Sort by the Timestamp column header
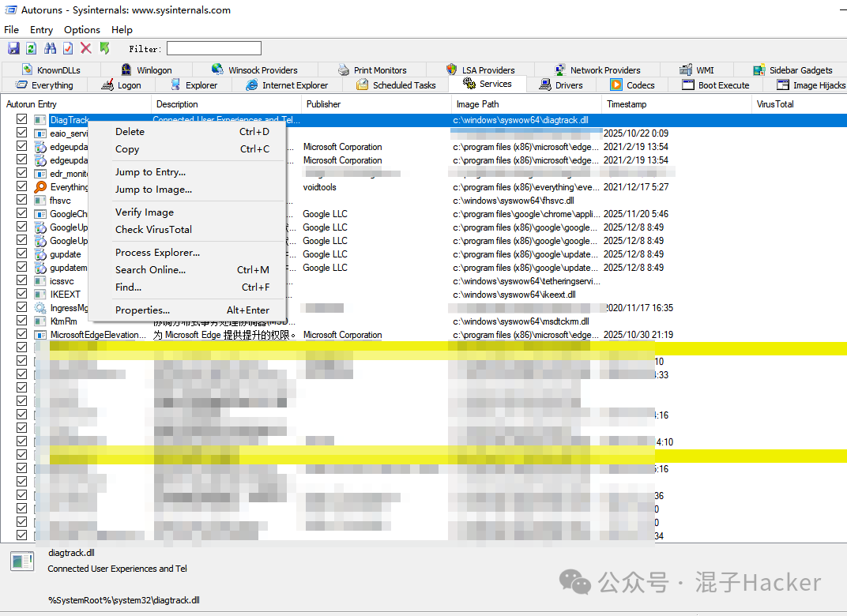 point(627,104)
